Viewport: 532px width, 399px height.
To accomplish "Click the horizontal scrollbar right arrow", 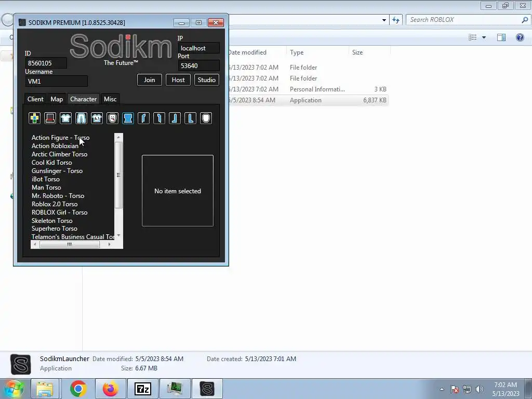I will click(109, 244).
